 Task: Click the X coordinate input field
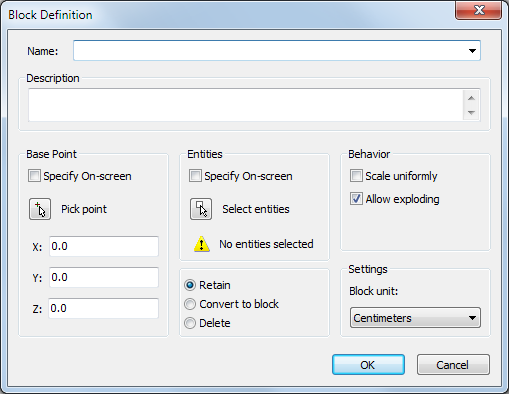tap(104, 246)
